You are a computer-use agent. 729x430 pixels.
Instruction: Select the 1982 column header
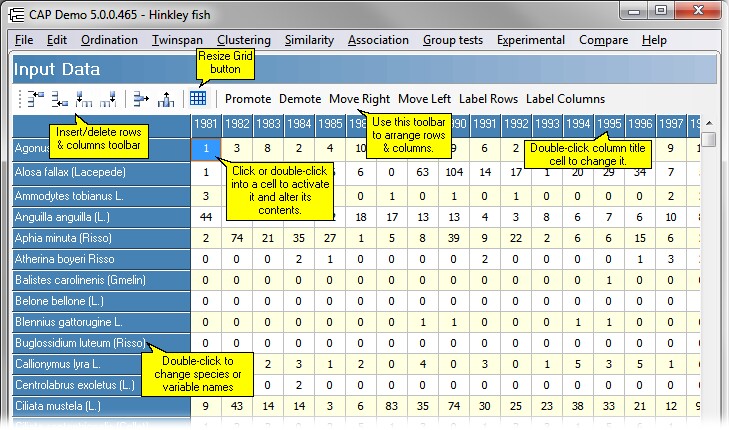pyautogui.click(x=237, y=124)
